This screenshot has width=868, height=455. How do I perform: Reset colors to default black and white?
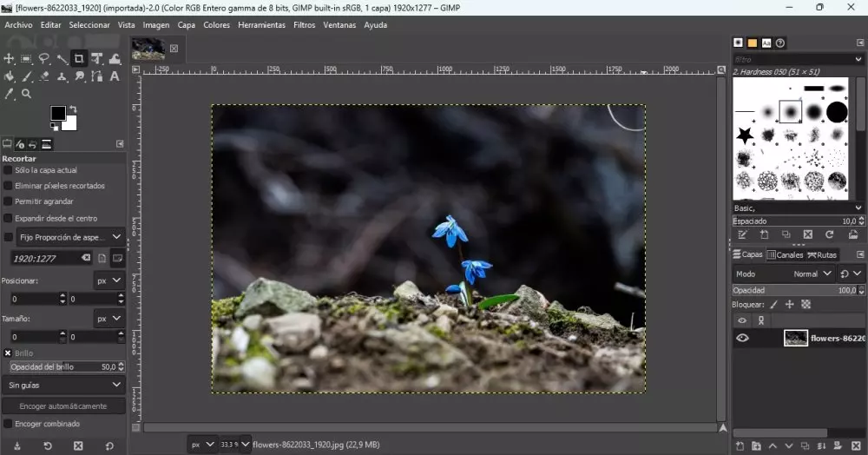(54, 127)
